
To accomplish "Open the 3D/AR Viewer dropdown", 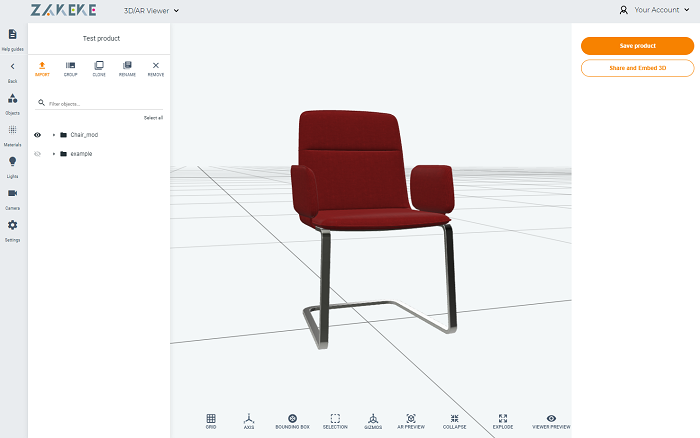I will click(151, 10).
